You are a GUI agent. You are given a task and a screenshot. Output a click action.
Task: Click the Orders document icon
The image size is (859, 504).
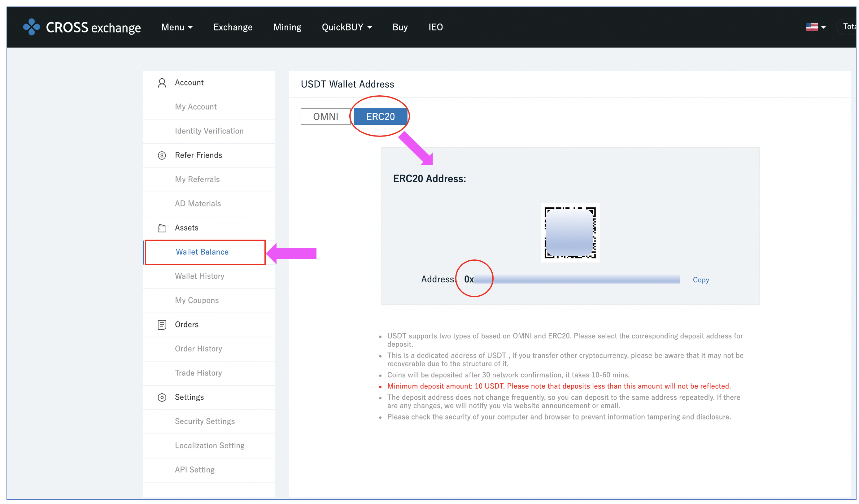(162, 325)
